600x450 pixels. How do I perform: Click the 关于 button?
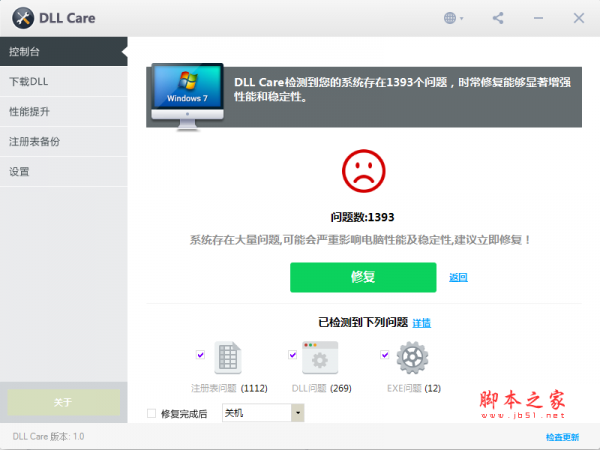click(64, 402)
